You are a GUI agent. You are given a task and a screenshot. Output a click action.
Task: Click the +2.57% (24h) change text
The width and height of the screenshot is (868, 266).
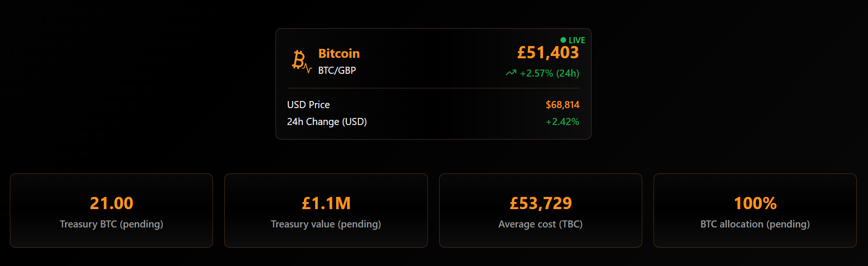pyautogui.click(x=550, y=73)
